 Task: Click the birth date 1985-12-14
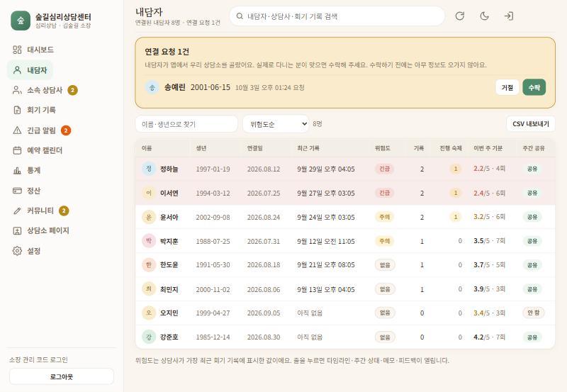pos(213,337)
